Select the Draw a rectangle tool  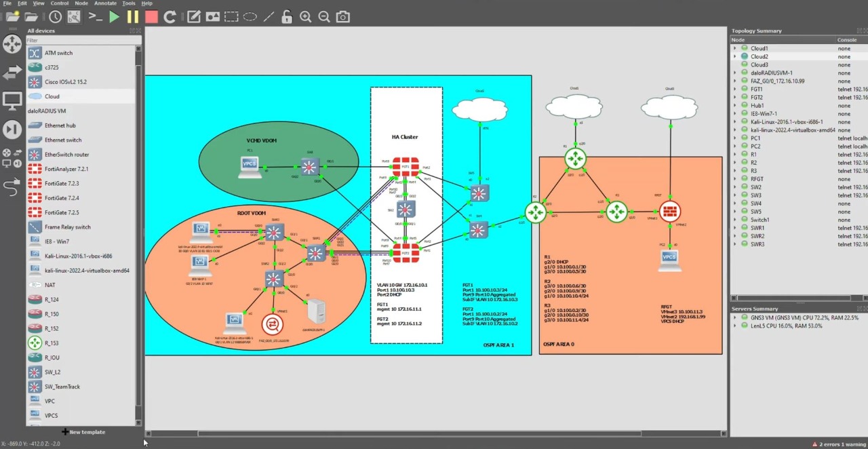(x=231, y=17)
